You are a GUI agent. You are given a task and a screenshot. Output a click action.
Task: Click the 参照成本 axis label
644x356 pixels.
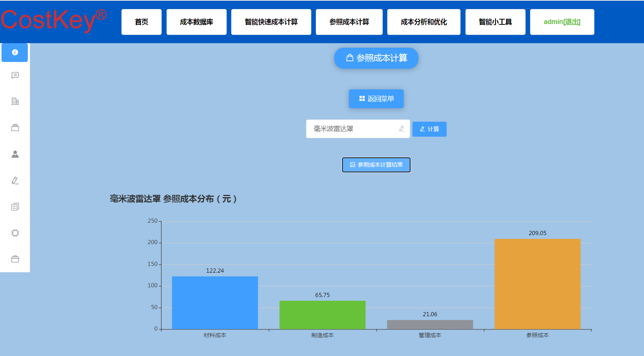[x=538, y=335]
